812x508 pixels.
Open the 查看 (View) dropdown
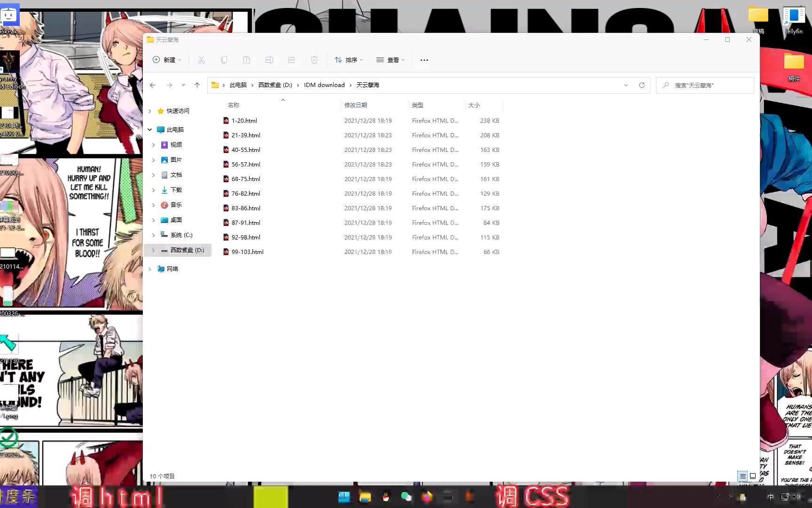click(390, 60)
